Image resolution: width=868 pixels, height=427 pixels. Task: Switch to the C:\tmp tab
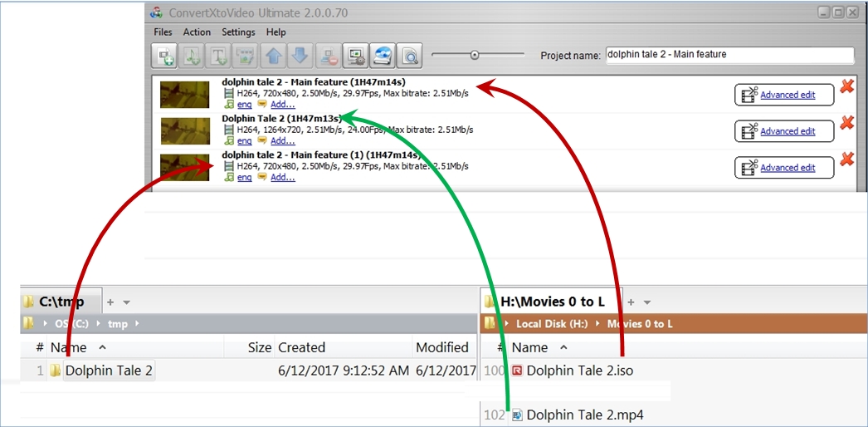(x=61, y=302)
